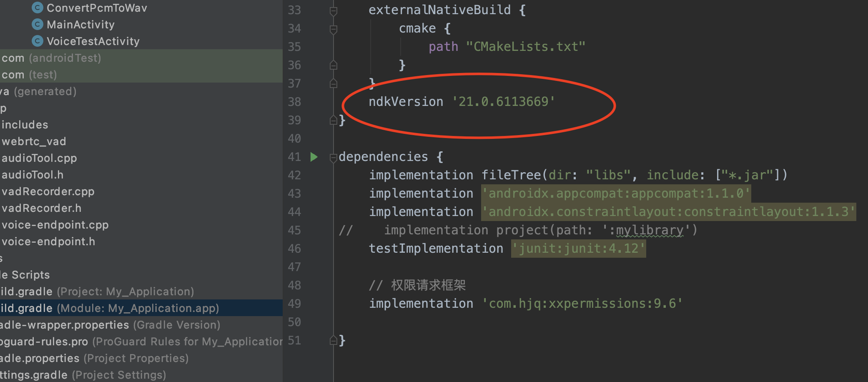The image size is (868, 382).
Task: Click the run arrow next to line 41
Action: [314, 157]
